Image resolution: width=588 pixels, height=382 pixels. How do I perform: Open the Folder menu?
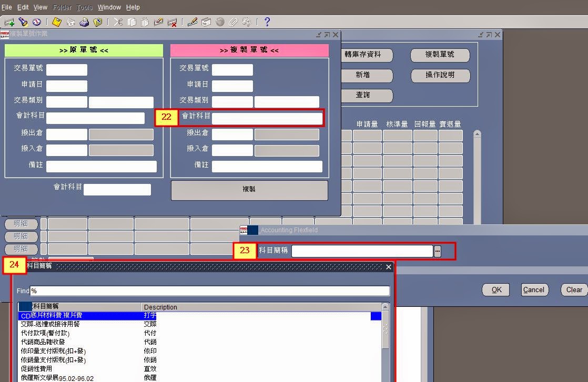[x=62, y=7]
